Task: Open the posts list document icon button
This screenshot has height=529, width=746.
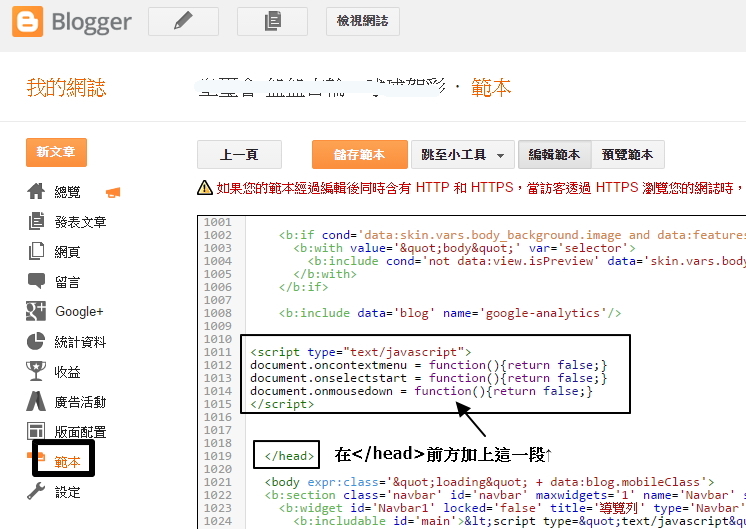Action: [x=272, y=21]
